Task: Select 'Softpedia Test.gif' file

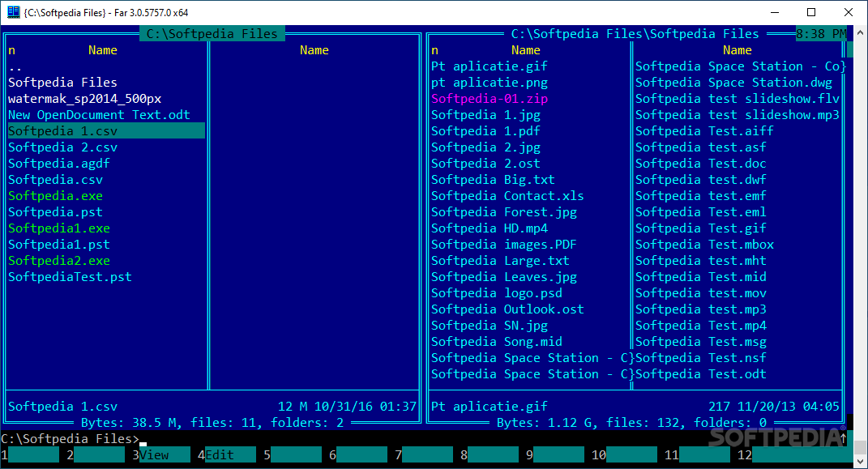Action: coord(701,228)
